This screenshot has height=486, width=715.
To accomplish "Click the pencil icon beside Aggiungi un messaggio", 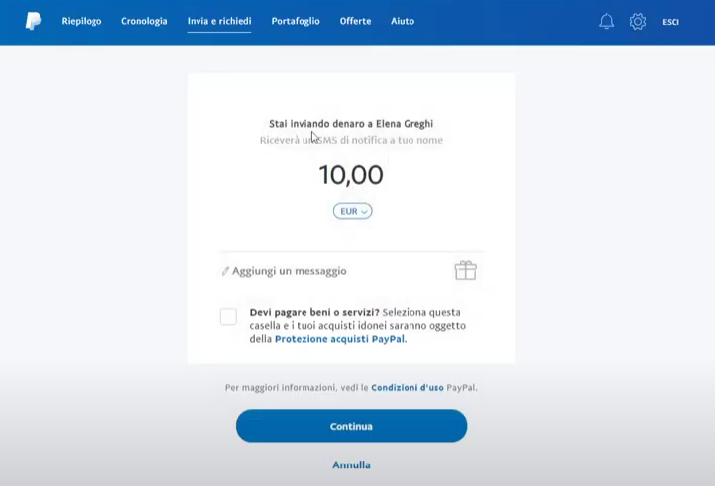I will (225, 271).
